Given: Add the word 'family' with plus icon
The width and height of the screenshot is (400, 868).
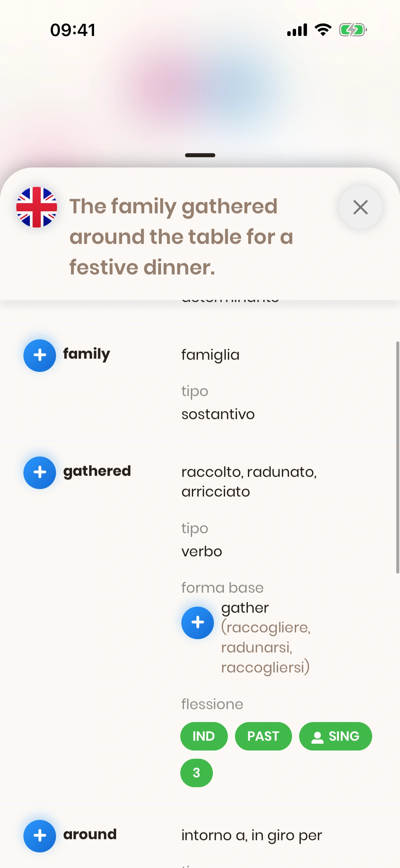Looking at the screenshot, I should [40, 355].
